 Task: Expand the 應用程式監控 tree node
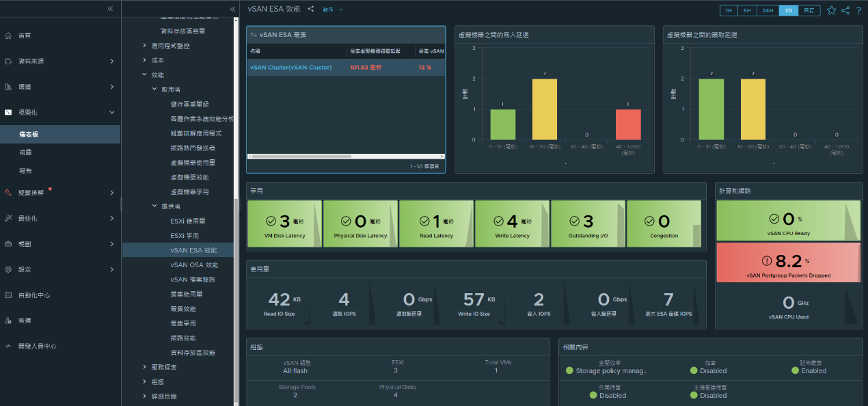(144, 46)
